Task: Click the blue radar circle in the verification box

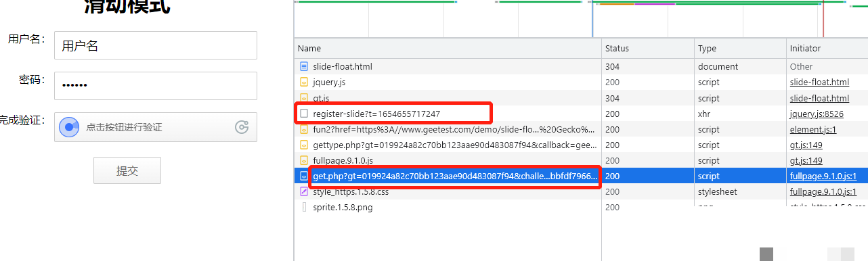Action: (70, 127)
